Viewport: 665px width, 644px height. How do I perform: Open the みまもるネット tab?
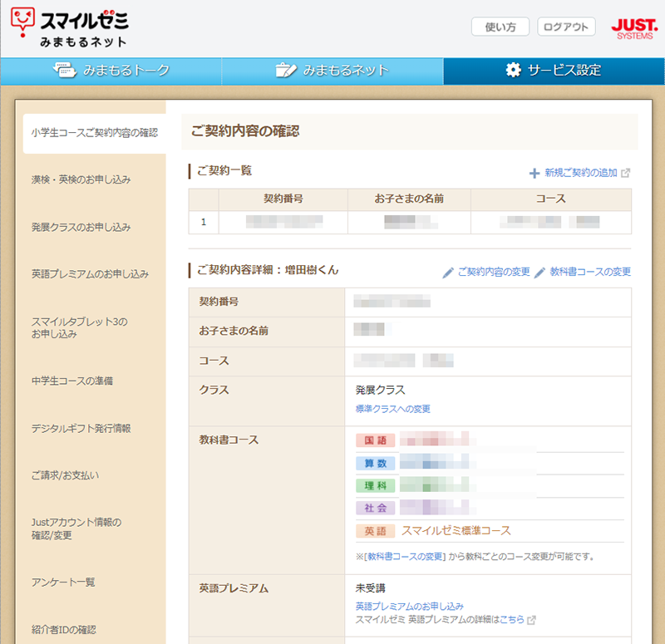(x=332, y=71)
